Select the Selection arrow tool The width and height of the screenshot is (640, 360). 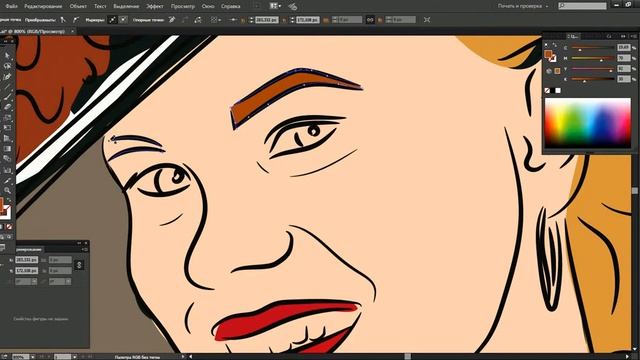click(7, 56)
